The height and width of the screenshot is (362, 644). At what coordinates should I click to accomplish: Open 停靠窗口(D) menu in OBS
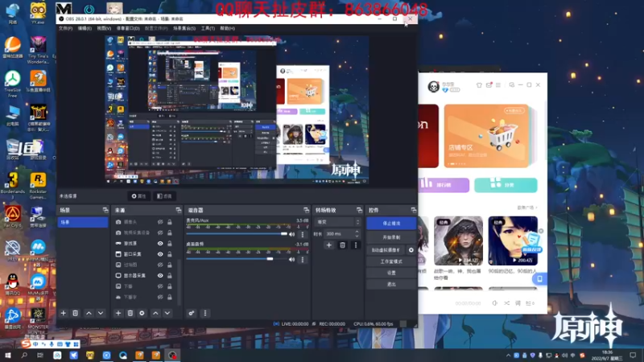[x=128, y=28]
